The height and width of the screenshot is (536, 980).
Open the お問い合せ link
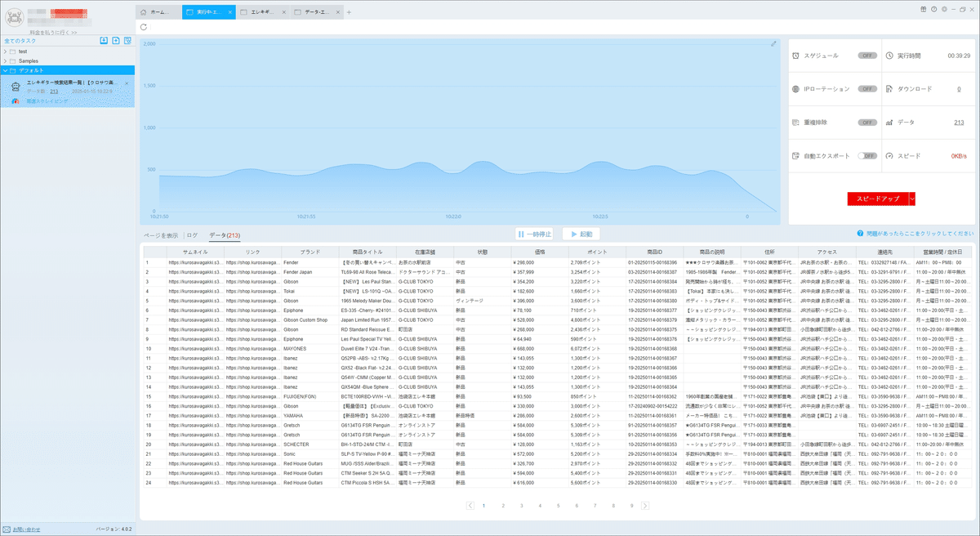coord(27,529)
